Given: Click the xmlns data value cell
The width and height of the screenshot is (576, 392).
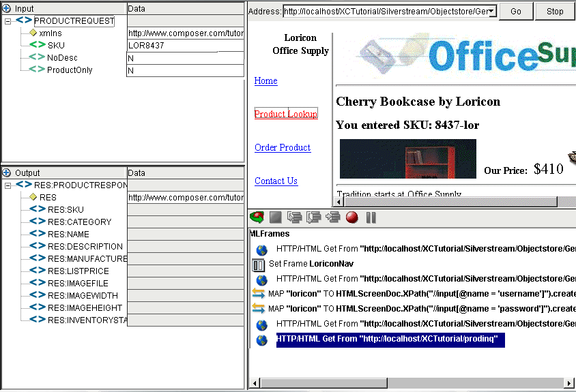Looking at the screenshot, I should click(x=185, y=33).
